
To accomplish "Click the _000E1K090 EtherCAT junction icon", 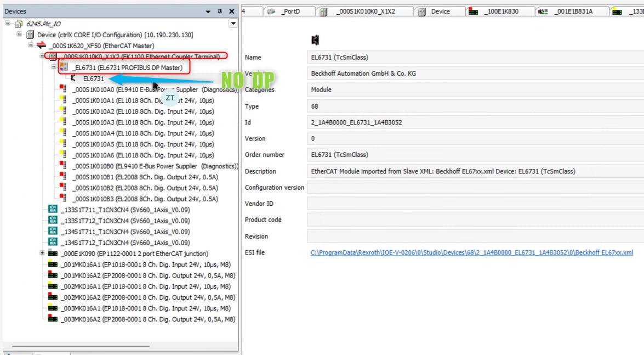I will tap(53, 253).
